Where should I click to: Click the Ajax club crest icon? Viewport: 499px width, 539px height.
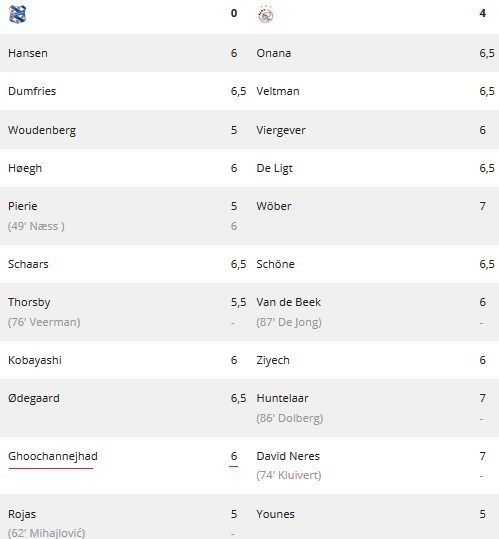265,14
